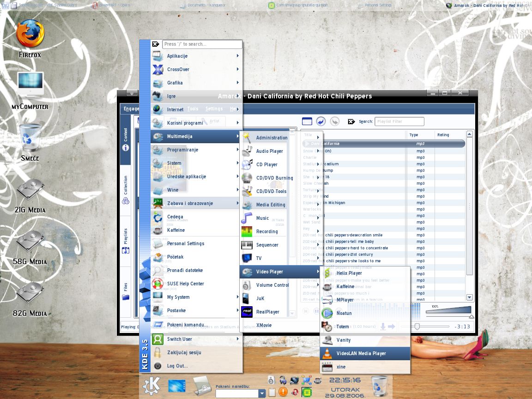Image resolution: width=532 pixels, height=399 pixels.
Task: Expand Programiranje submenu
Action: coord(196,150)
